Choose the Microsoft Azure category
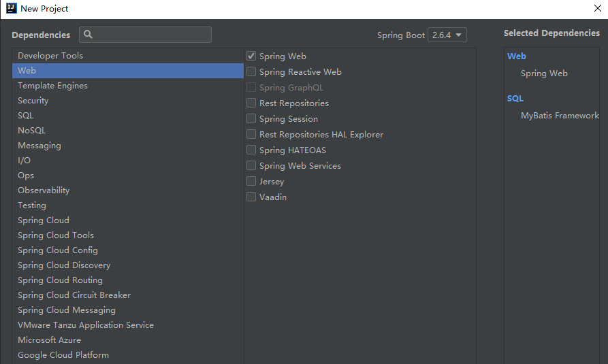 (x=128, y=340)
